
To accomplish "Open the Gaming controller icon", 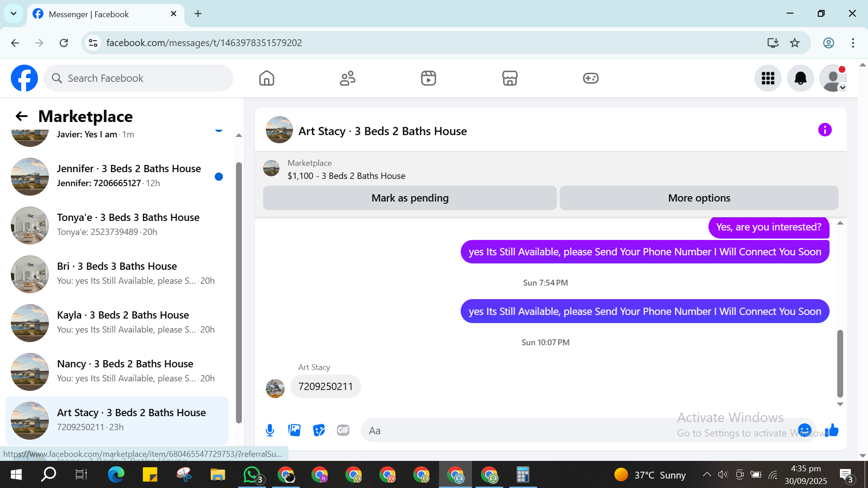I will click(590, 78).
